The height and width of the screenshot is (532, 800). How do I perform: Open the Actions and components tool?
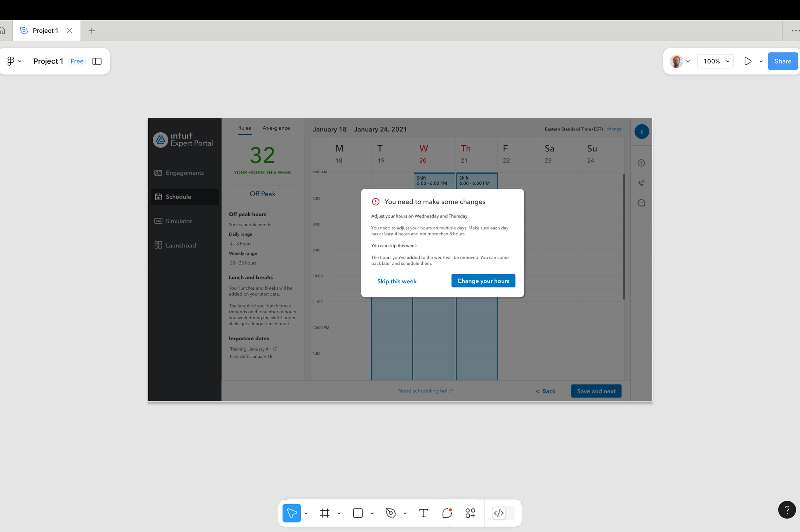(x=470, y=513)
